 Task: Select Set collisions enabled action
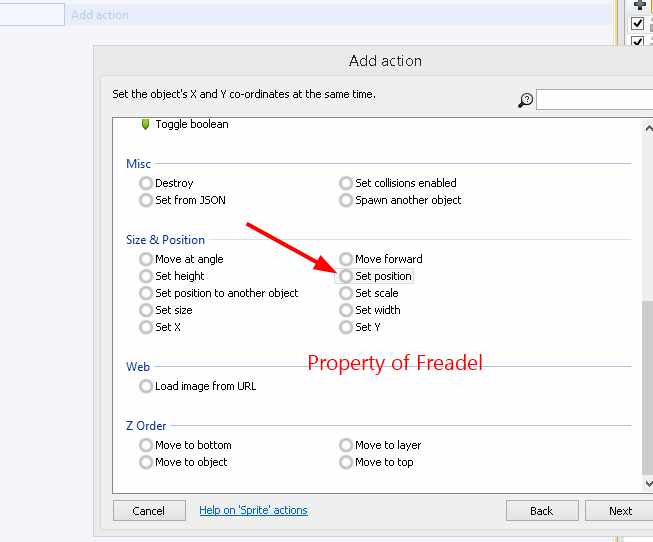tap(405, 183)
